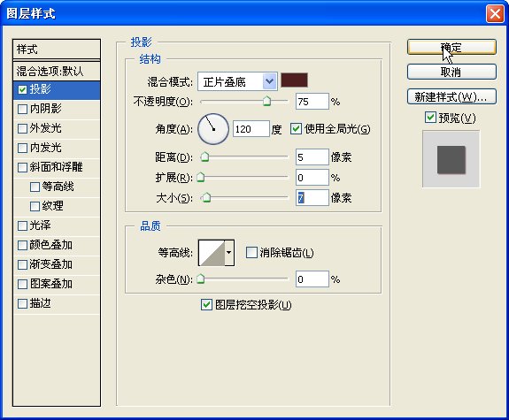Open the contour picker dropdown arrow
This screenshot has height=420, width=509.
(229, 253)
